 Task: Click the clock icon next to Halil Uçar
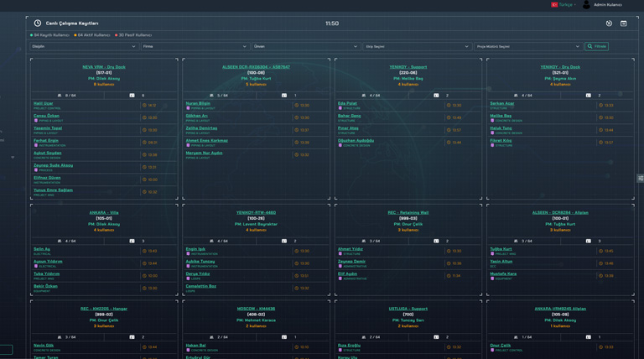(144, 106)
